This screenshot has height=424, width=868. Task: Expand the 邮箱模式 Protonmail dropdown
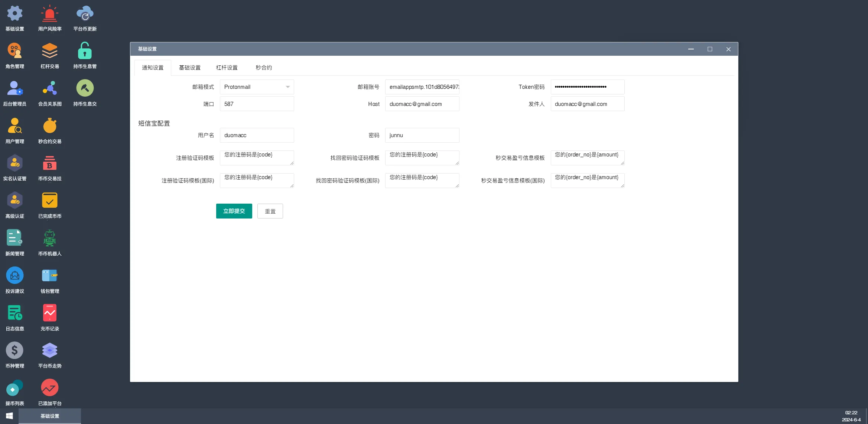[x=257, y=87]
